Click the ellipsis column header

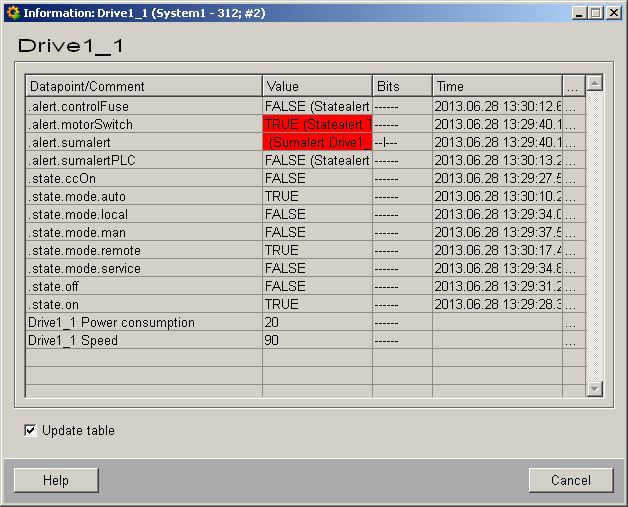tap(574, 86)
